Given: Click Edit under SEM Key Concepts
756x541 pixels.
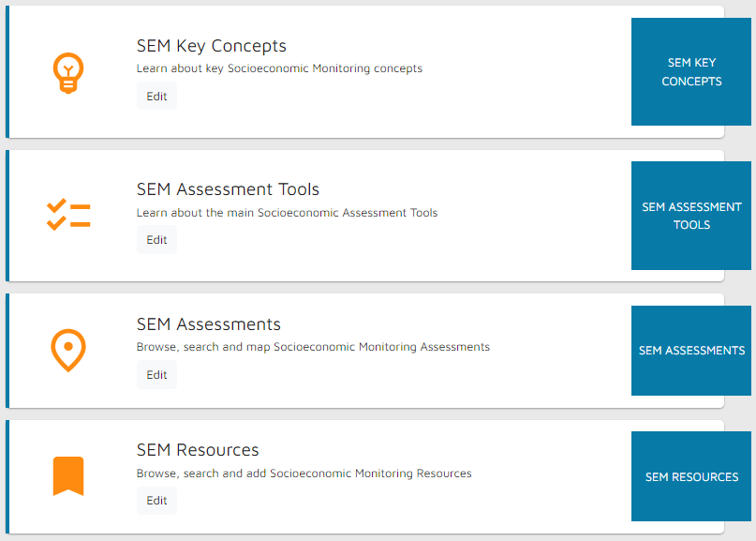Looking at the screenshot, I should (x=156, y=96).
